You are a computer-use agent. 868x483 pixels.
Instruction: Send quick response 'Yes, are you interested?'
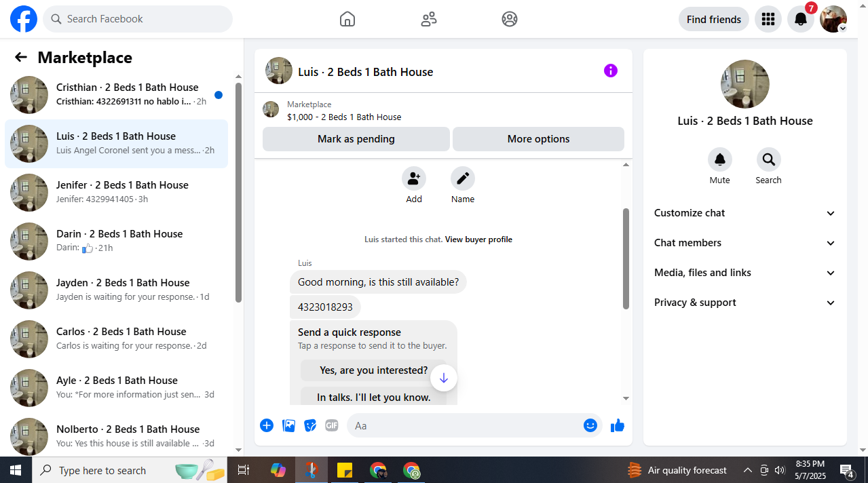point(374,370)
